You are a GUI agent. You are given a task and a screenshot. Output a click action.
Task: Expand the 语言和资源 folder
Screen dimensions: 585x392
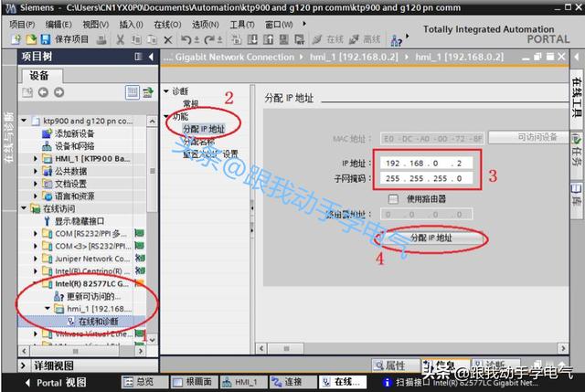(x=35, y=196)
